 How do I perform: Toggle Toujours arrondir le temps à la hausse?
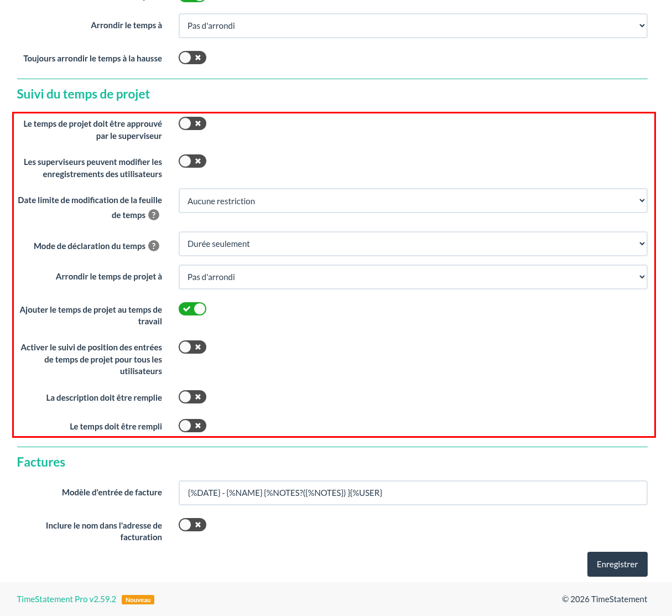click(192, 58)
